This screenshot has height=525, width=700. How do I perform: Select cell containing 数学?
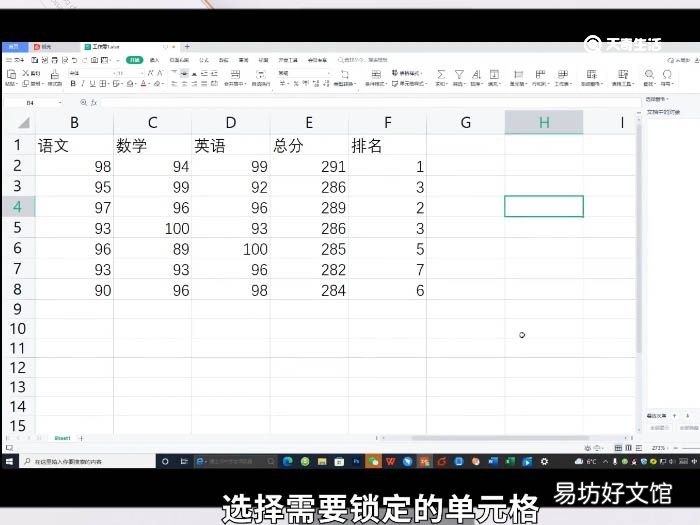coord(152,145)
